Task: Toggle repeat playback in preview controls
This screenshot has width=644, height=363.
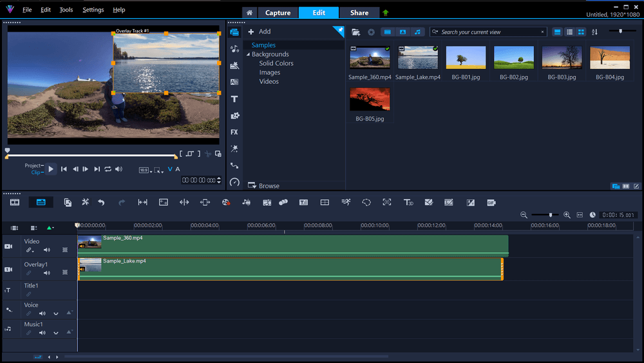Action: (x=108, y=170)
